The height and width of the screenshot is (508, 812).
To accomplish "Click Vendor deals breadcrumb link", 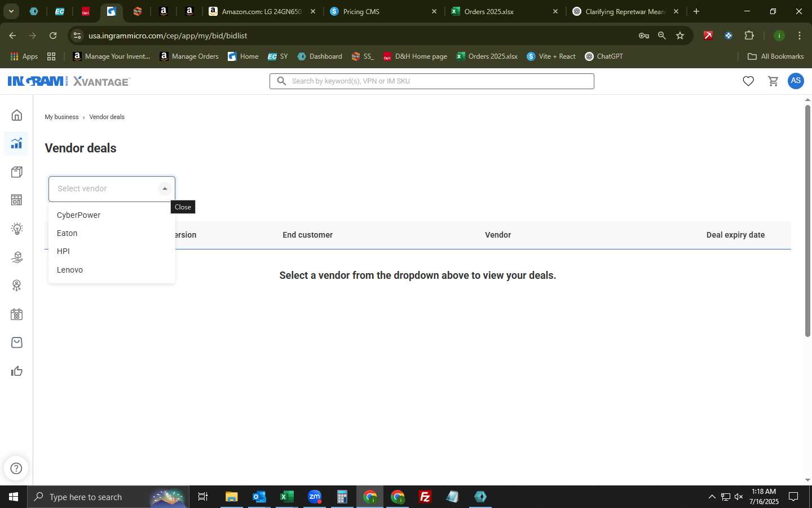I will coord(107,117).
